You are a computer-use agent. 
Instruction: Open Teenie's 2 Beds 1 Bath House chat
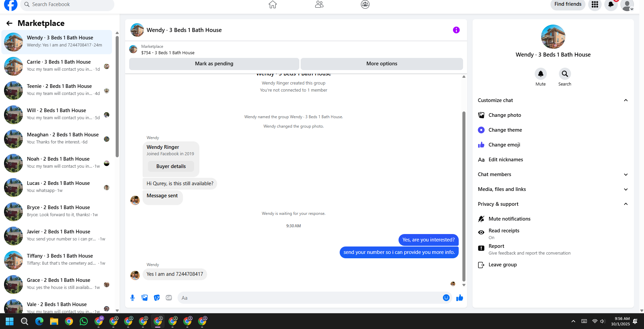click(56, 90)
